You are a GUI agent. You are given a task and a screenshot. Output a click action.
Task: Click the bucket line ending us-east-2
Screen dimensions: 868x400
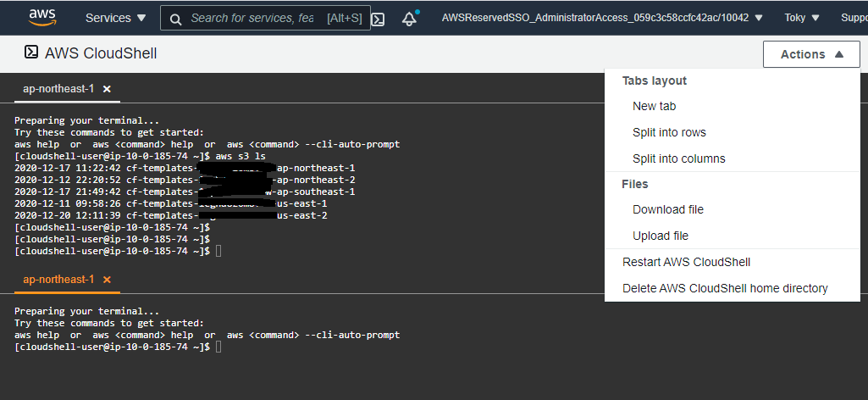click(170, 215)
